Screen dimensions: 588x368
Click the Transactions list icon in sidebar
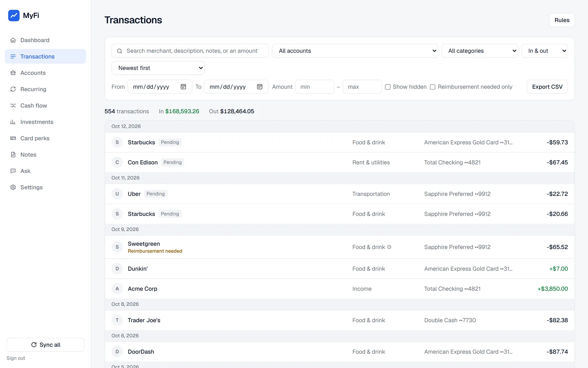[13, 56]
